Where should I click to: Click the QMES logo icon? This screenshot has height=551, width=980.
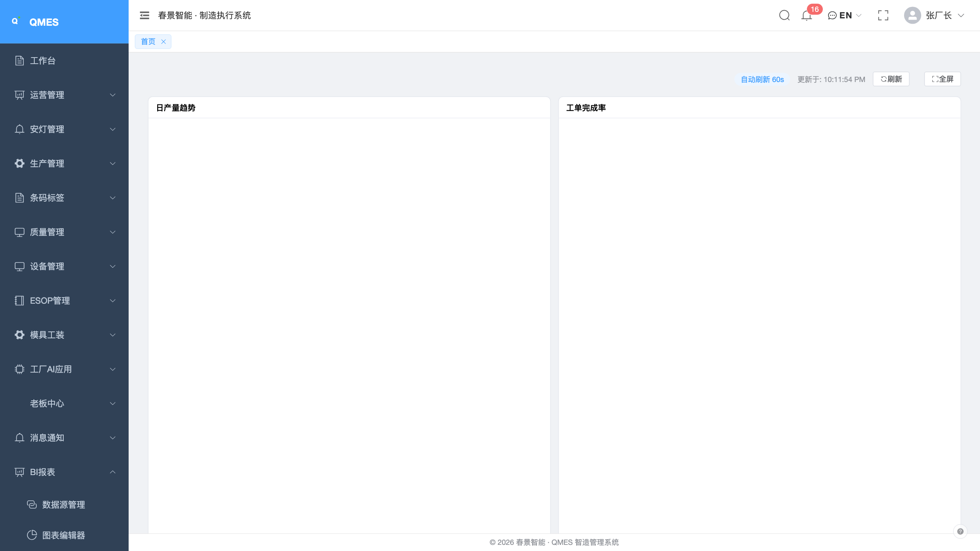[x=16, y=21]
